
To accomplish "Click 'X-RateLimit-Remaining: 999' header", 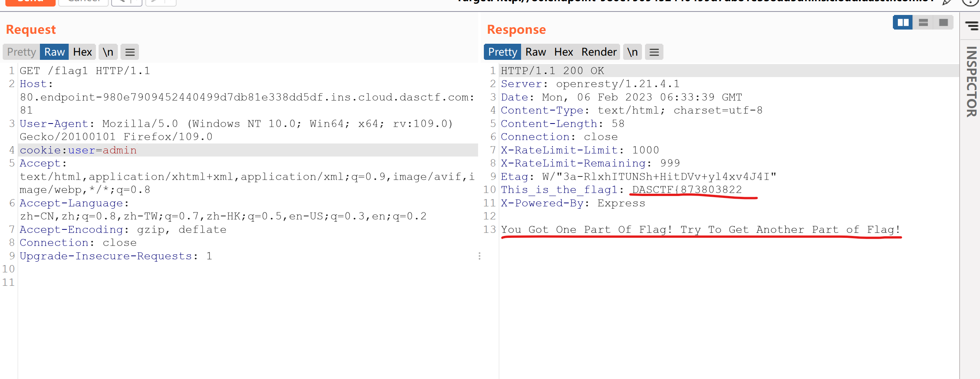I will click(590, 163).
